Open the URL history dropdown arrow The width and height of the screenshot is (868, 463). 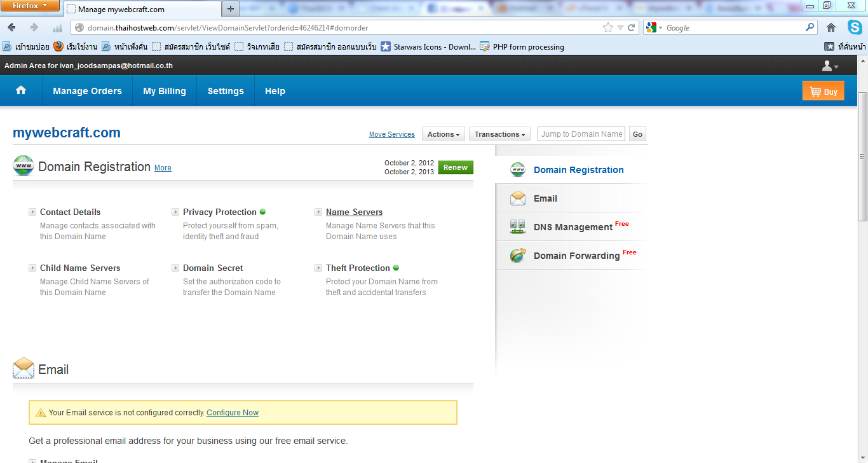(620, 28)
